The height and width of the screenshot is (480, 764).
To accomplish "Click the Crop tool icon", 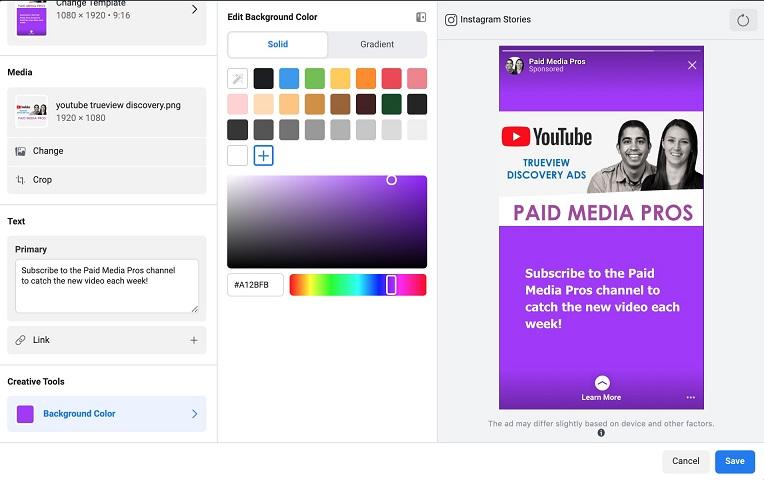I will [x=20, y=180].
